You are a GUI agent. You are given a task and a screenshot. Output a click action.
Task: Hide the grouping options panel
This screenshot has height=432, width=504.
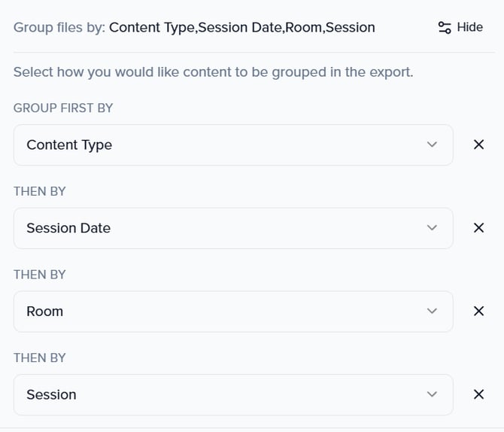coord(469,27)
